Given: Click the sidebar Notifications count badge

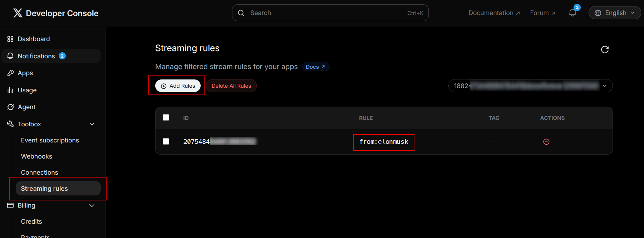Looking at the screenshot, I should click(62, 56).
